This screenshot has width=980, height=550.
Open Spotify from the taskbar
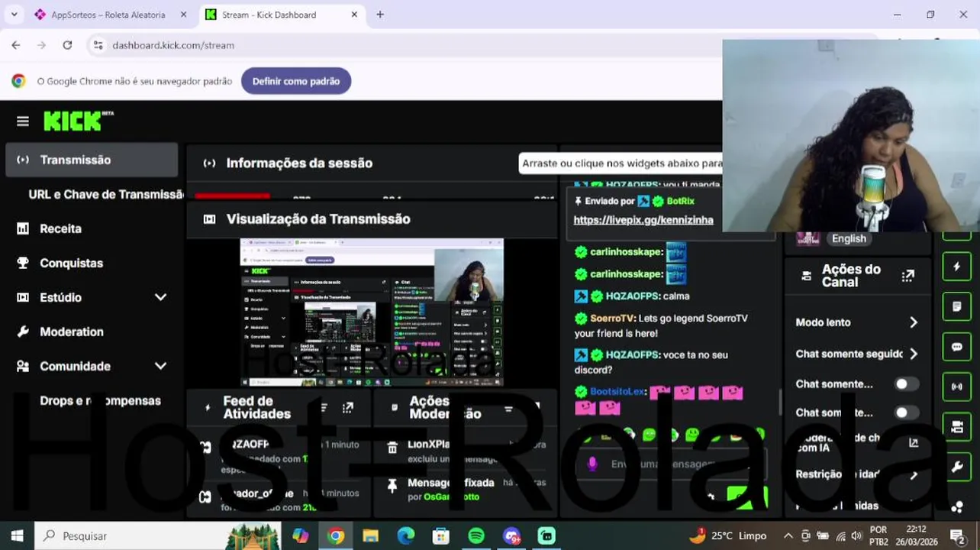476,535
